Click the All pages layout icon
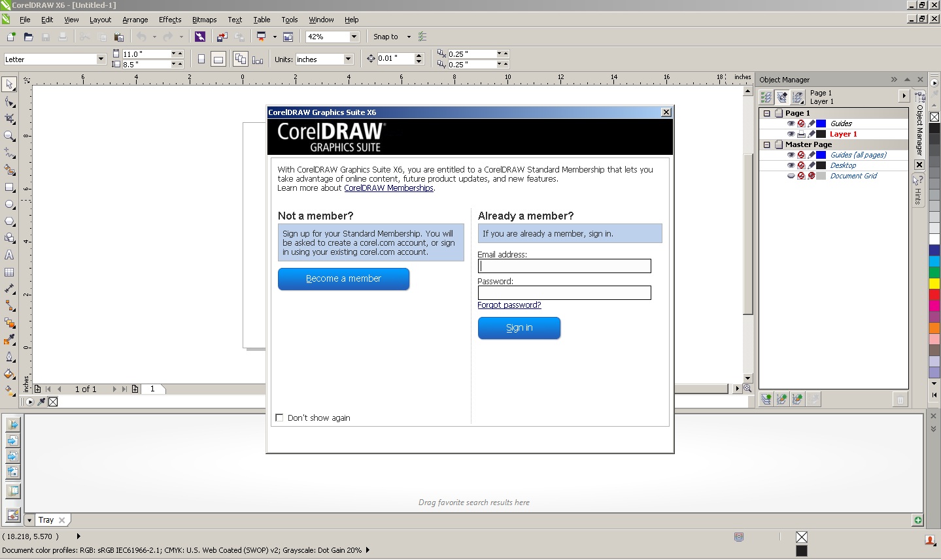Viewport: 941px width, 560px height. point(240,59)
